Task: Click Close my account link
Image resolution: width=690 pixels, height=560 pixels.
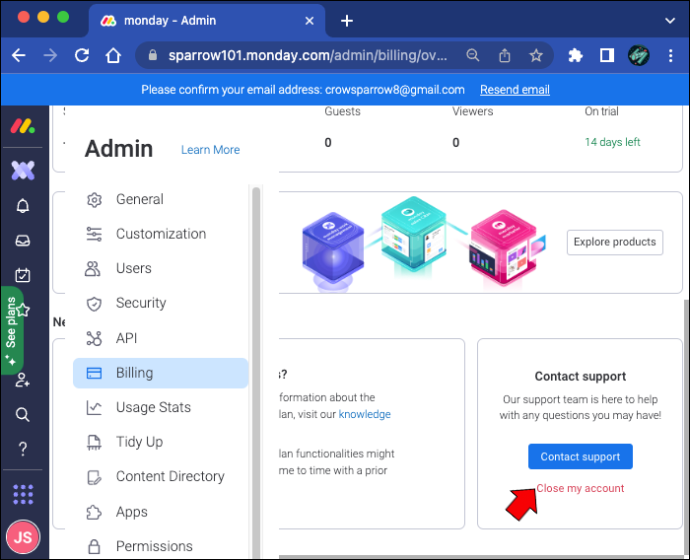Action: 580,488
